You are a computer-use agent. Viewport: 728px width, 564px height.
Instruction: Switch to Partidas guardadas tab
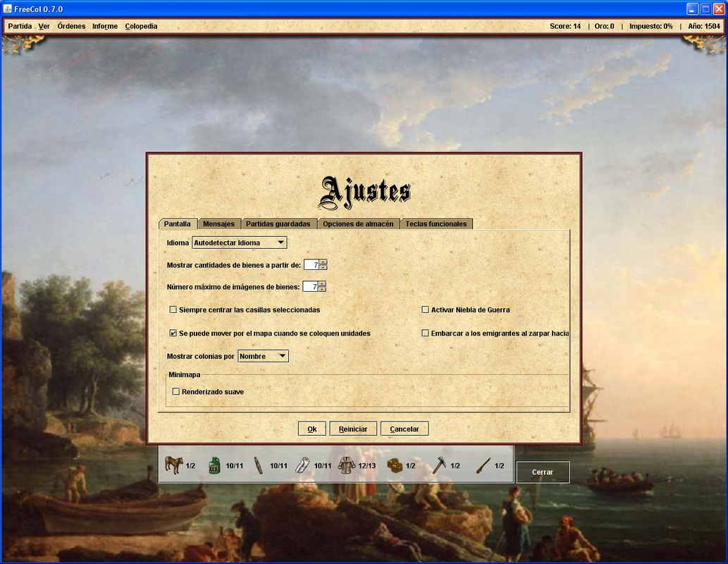point(278,224)
